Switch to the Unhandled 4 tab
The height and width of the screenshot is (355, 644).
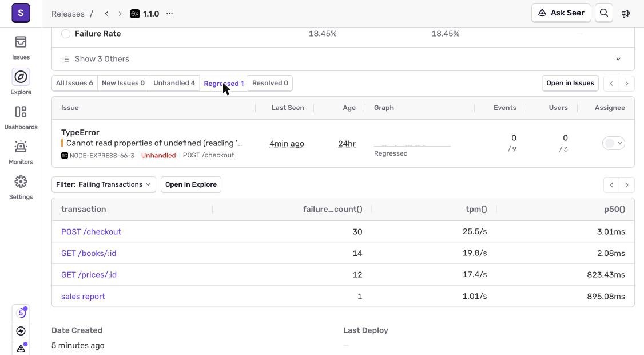(x=174, y=83)
